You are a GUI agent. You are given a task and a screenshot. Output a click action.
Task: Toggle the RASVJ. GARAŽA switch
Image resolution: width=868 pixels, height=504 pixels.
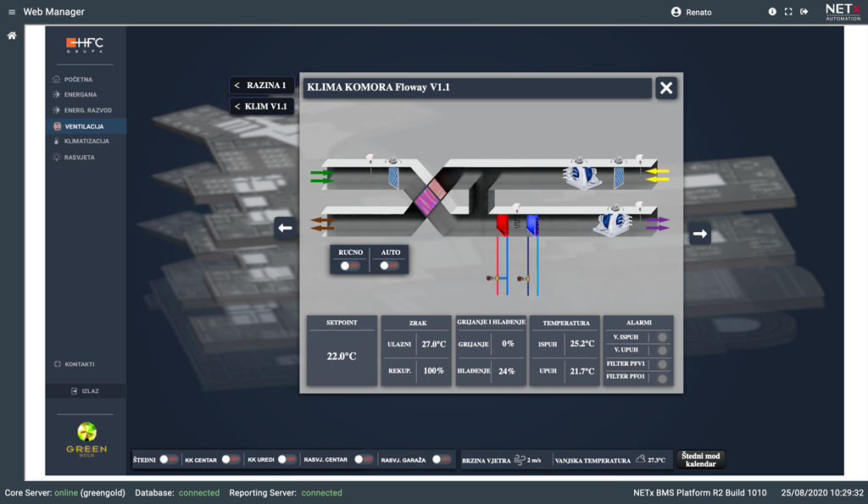pyautogui.click(x=441, y=459)
